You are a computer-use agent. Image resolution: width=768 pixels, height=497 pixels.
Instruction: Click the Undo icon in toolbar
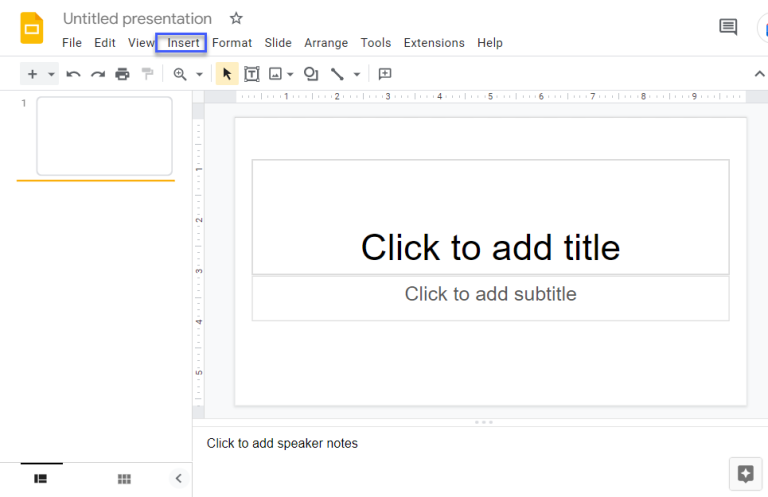point(73,74)
